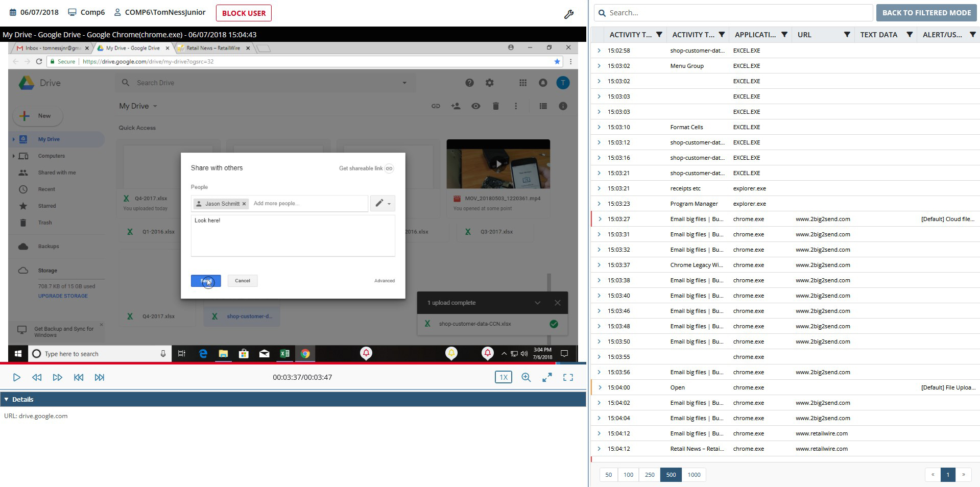Expand the 15:03:27 alert row
The width and height of the screenshot is (980, 487).
(x=599, y=219)
